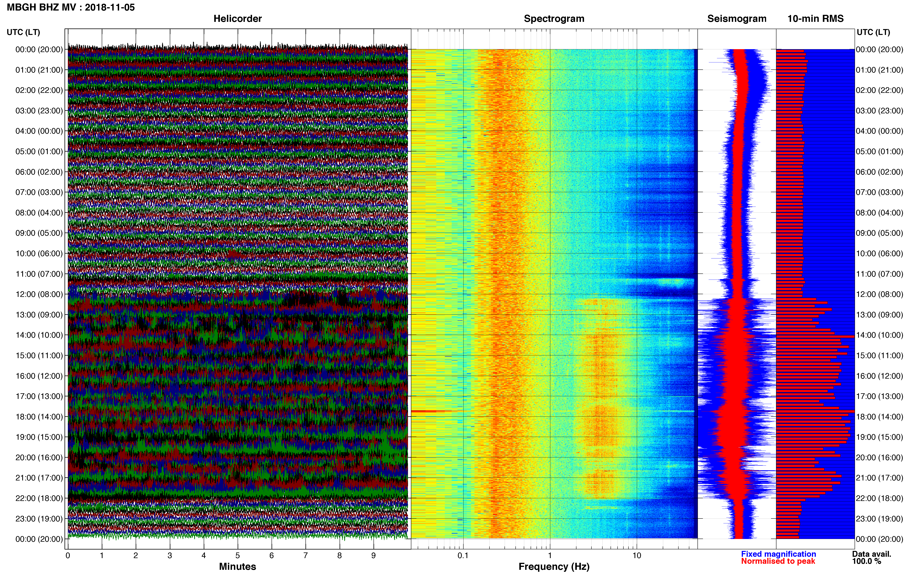Click the '10' frequency axis tick label
The height and width of the screenshot is (578, 924).
pos(637,556)
